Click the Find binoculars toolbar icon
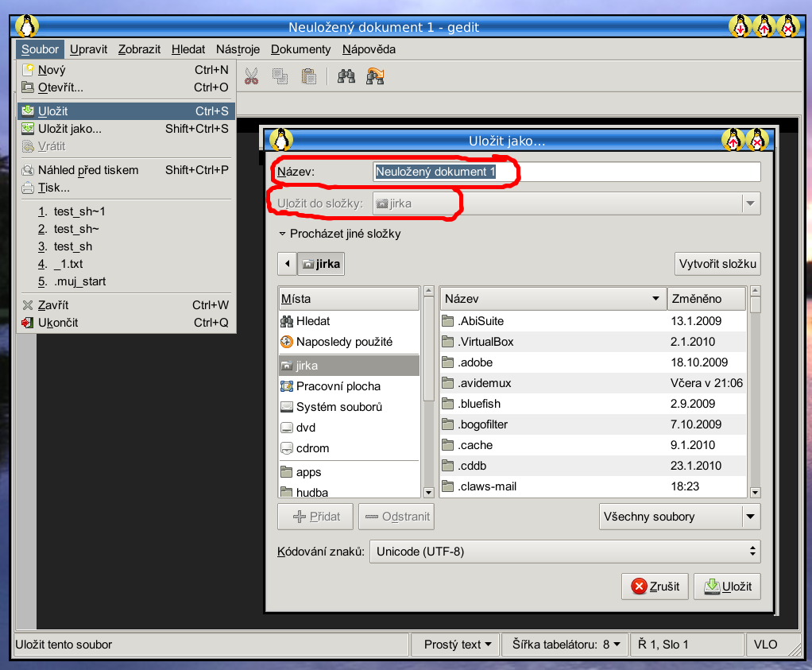Image resolution: width=812 pixels, height=670 pixels. pyautogui.click(x=346, y=76)
